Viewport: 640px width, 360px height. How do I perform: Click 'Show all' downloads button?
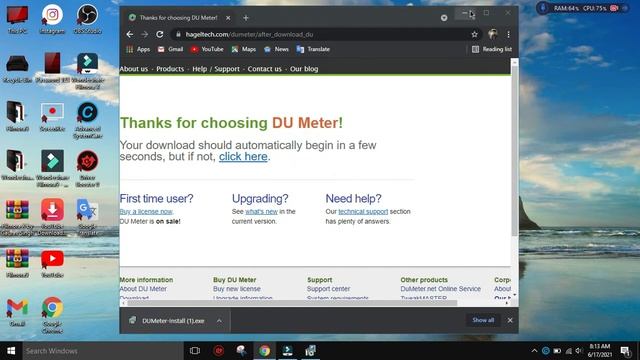click(x=483, y=320)
